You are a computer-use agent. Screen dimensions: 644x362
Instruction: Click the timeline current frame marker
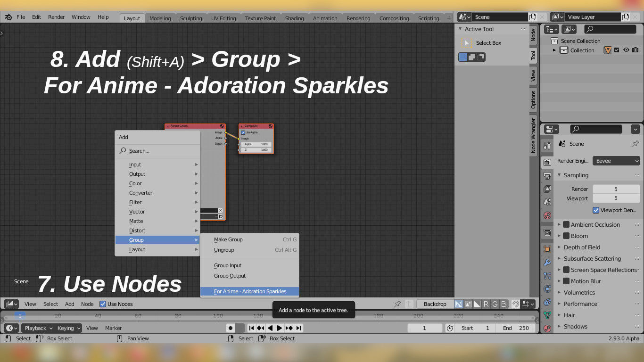20,315
